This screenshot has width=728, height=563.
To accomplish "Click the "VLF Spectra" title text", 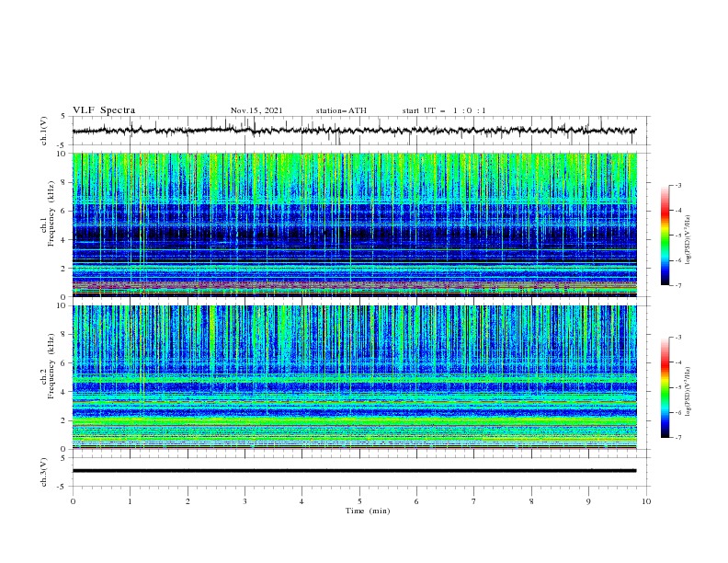I will tap(104, 110).
